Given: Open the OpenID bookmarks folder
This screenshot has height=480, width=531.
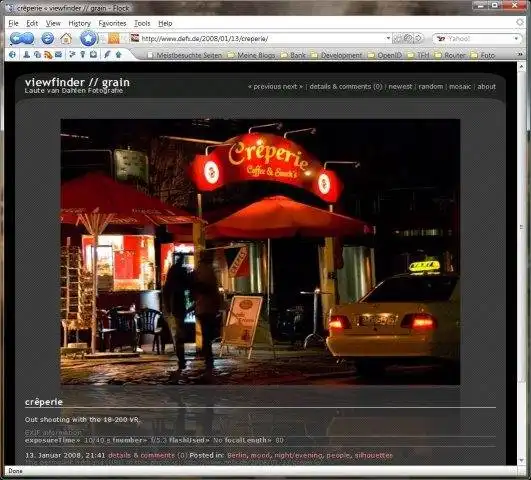Looking at the screenshot, I should (385, 55).
